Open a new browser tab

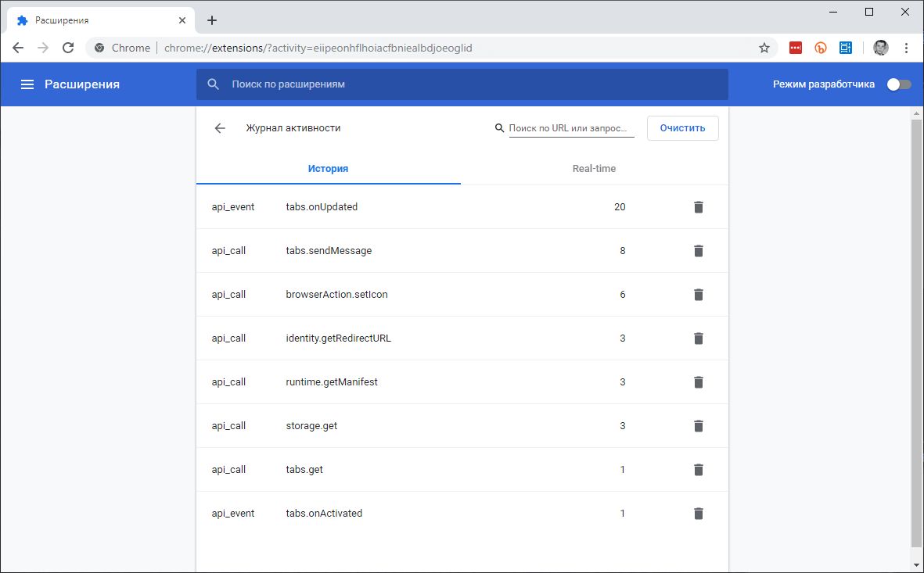click(212, 20)
